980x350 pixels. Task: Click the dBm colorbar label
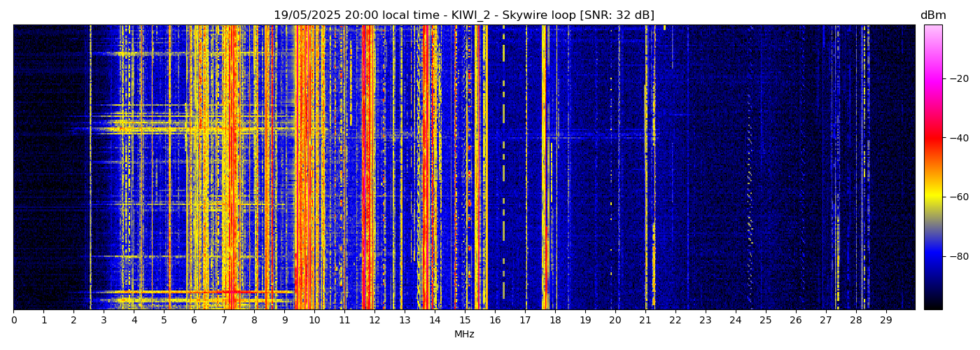point(932,15)
